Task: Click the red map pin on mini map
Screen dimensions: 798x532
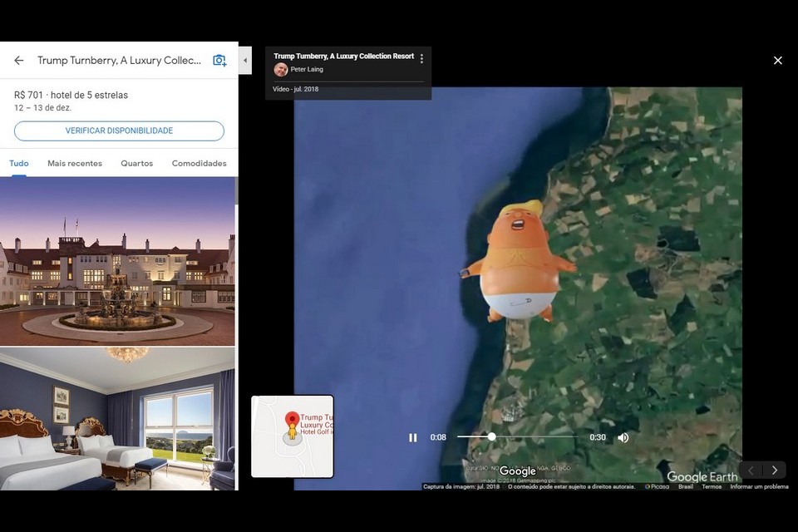Action: (x=292, y=420)
